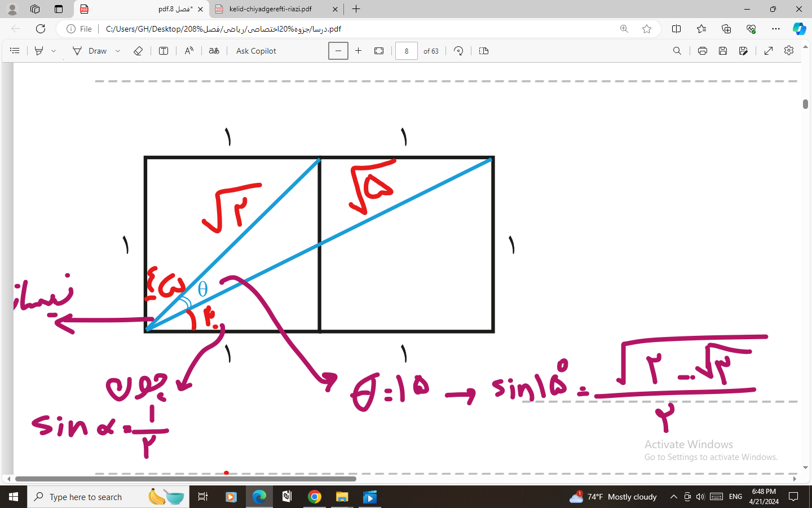Click Ask Copilot button
The width and height of the screenshot is (812, 508).
pyautogui.click(x=256, y=51)
